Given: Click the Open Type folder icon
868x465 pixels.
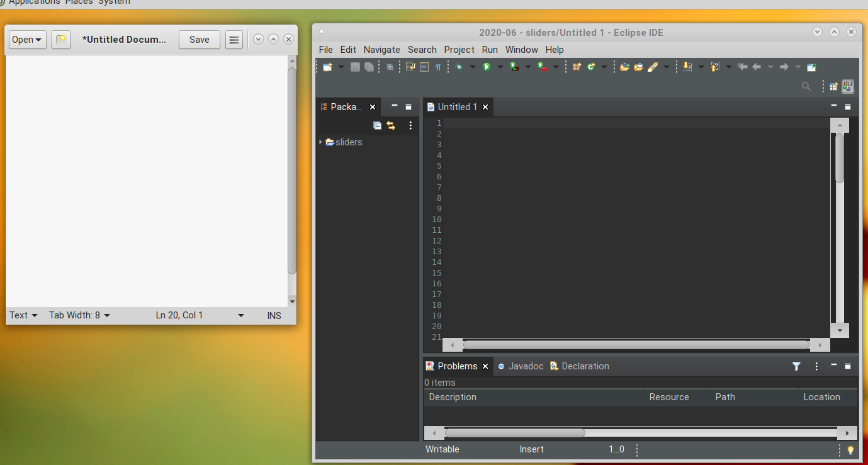Looking at the screenshot, I should 624,67.
